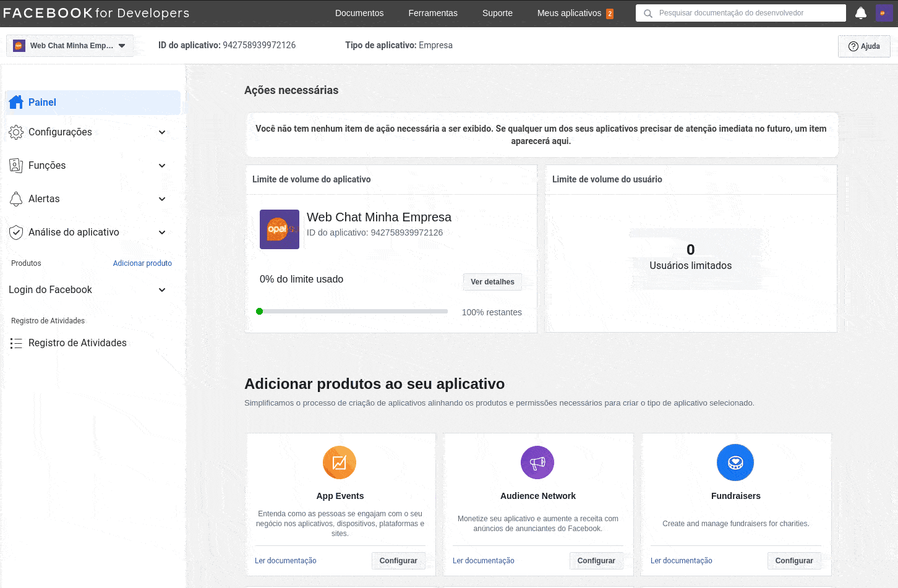Image resolution: width=898 pixels, height=588 pixels.
Task: Click the Ajuda button
Action: (x=864, y=46)
